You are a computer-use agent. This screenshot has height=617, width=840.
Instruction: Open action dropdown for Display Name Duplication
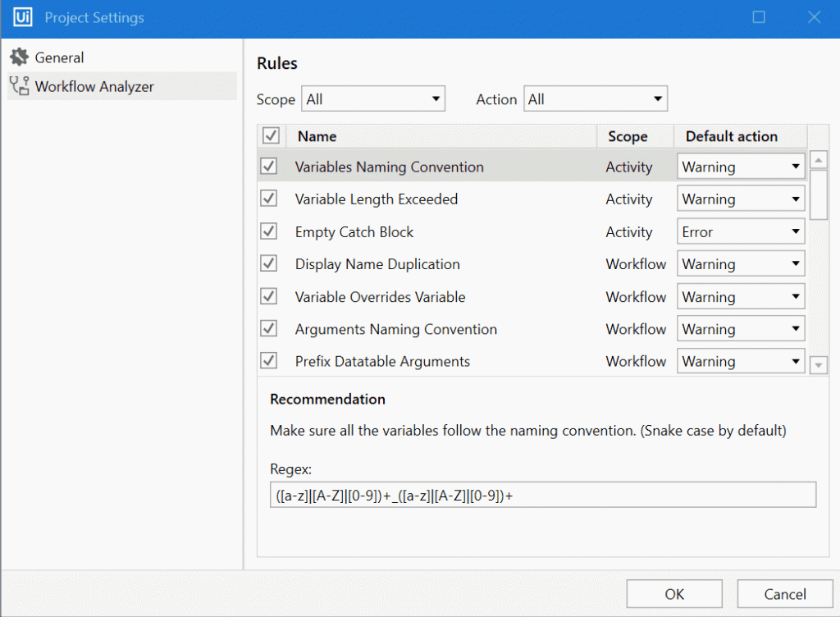click(741, 264)
